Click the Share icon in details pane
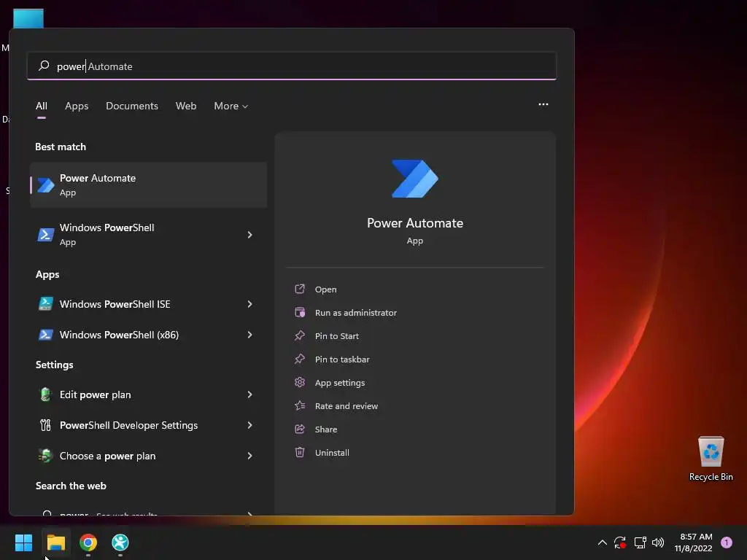 coord(300,429)
